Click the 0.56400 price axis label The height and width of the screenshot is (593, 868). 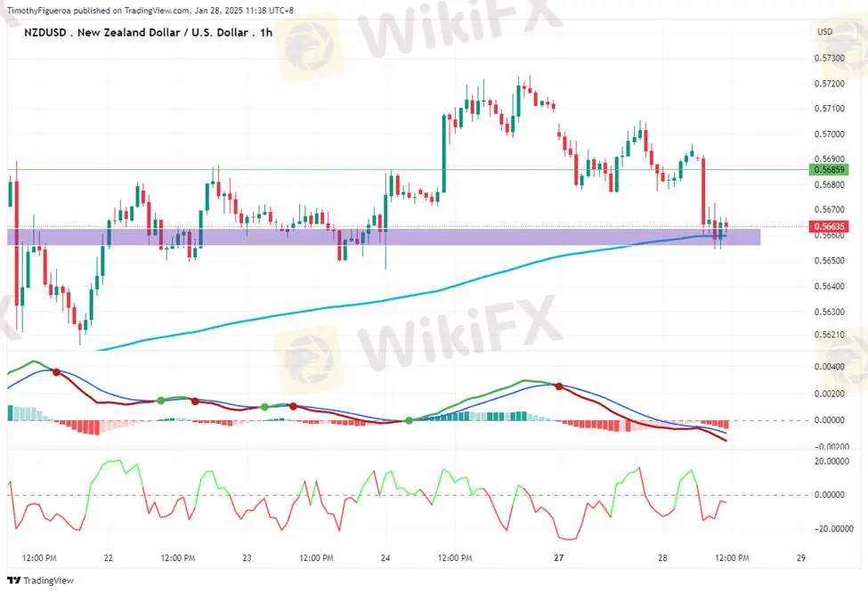830,286
